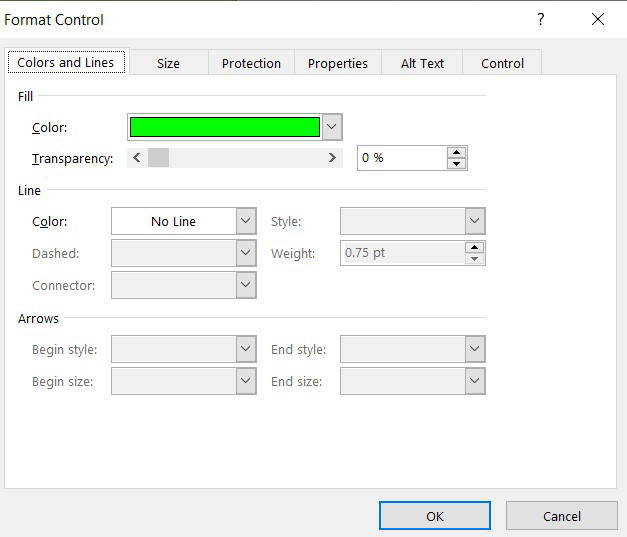This screenshot has height=537, width=627.
Task: Click transparency slider left arrow
Action: click(x=137, y=158)
